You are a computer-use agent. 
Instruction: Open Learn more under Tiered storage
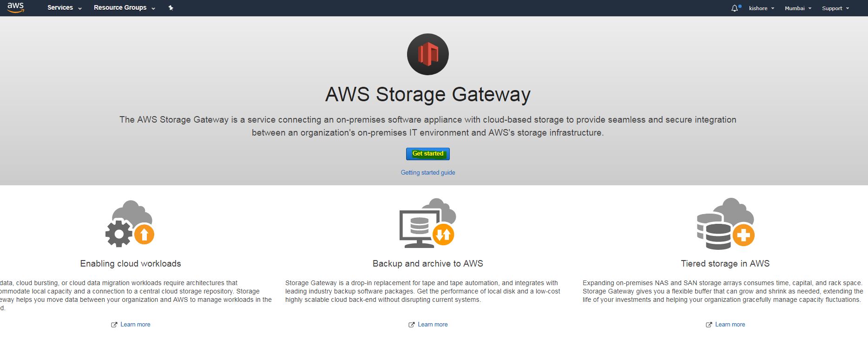click(x=730, y=325)
